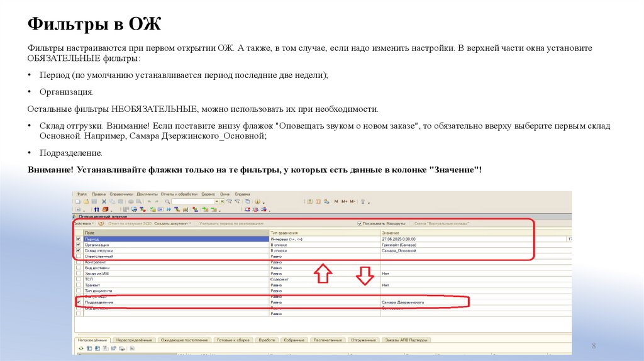The image size is (644, 361).
Task: Click the orange box icon in the second toolbar
Action: 105,209
